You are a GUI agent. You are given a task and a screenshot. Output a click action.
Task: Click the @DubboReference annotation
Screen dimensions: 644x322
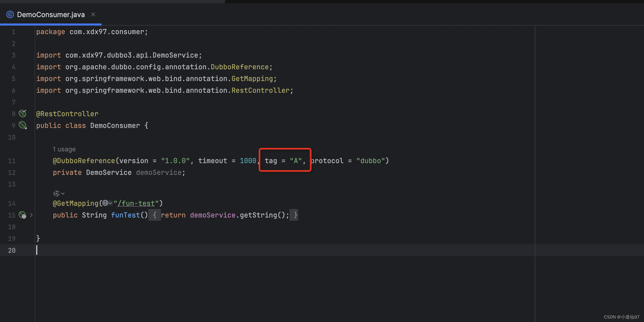pos(84,161)
